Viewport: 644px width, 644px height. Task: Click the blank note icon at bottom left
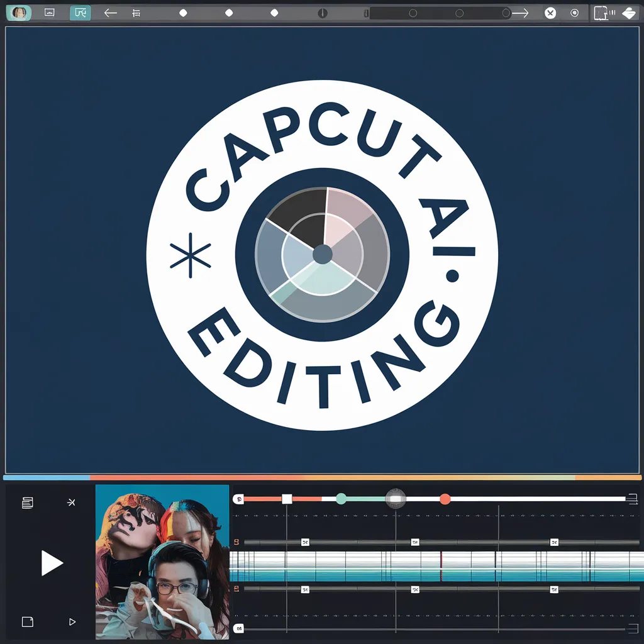(x=27, y=621)
